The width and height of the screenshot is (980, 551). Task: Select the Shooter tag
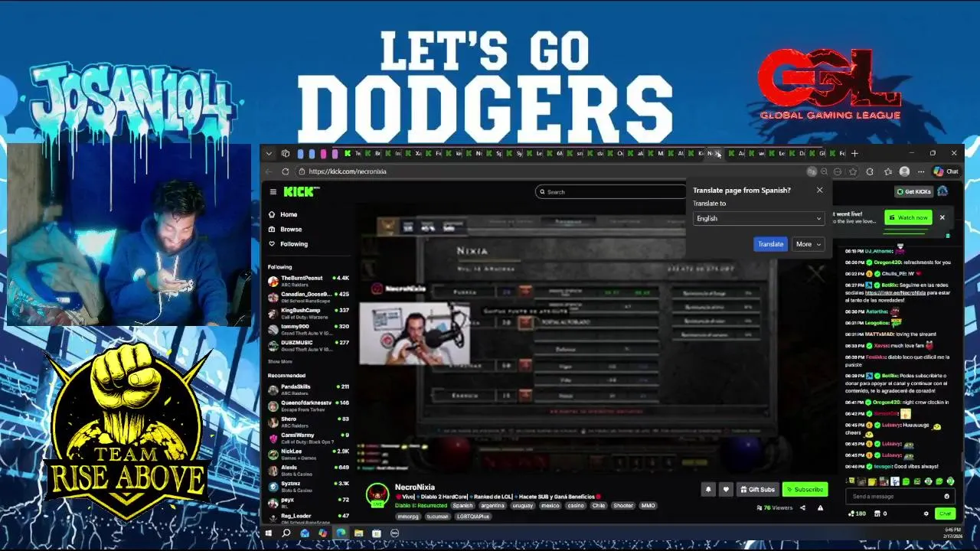624,506
